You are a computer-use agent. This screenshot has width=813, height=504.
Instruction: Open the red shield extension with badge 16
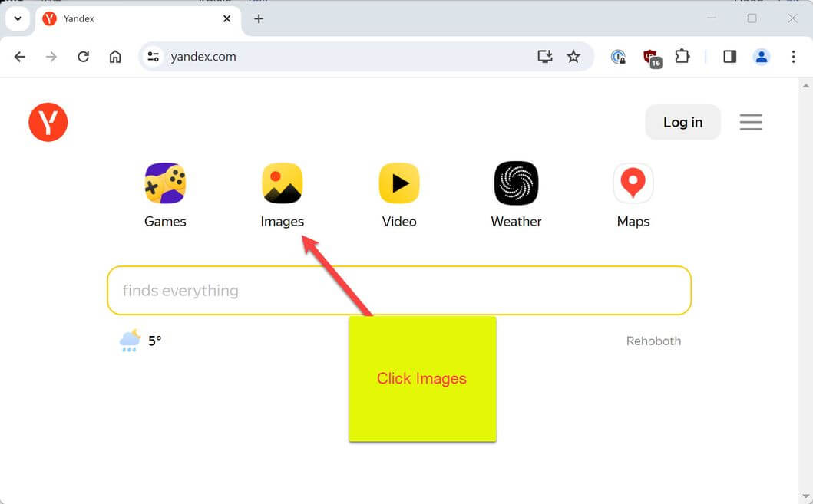click(651, 58)
